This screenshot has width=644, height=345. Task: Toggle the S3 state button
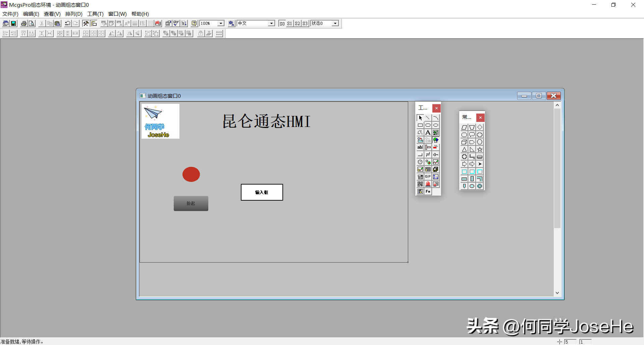coord(305,23)
